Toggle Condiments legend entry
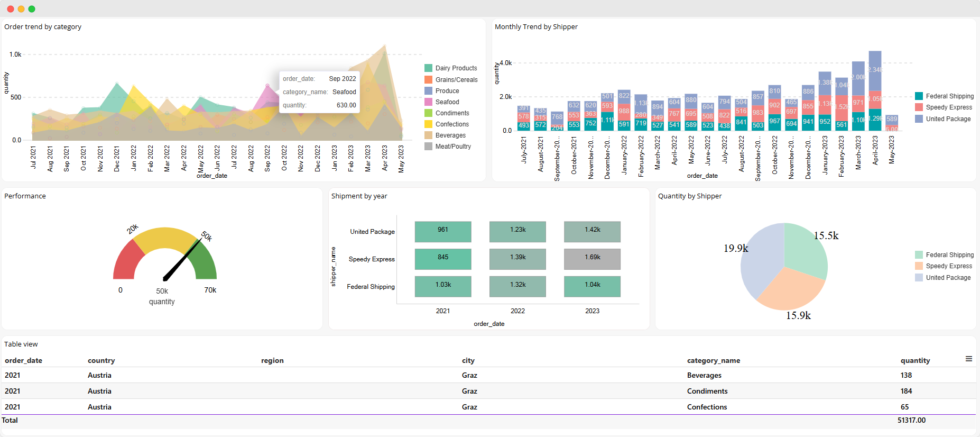Image resolution: width=980 pixels, height=437 pixels. point(447,113)
